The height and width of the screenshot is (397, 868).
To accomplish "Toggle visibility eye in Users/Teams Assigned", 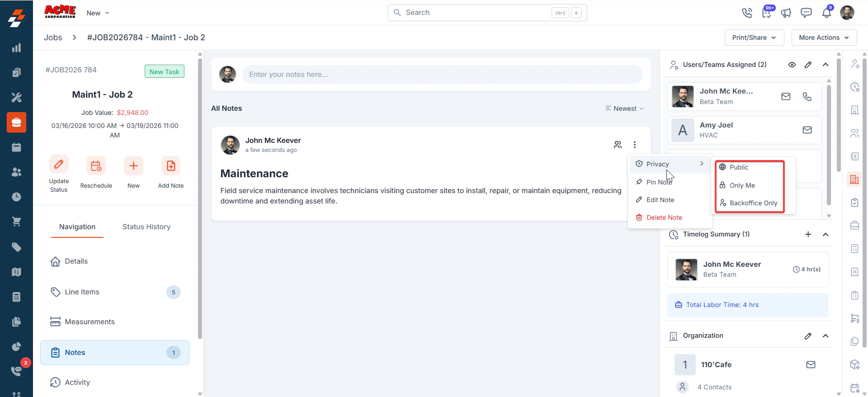I will pyautogui.click(x=792, y=65).
